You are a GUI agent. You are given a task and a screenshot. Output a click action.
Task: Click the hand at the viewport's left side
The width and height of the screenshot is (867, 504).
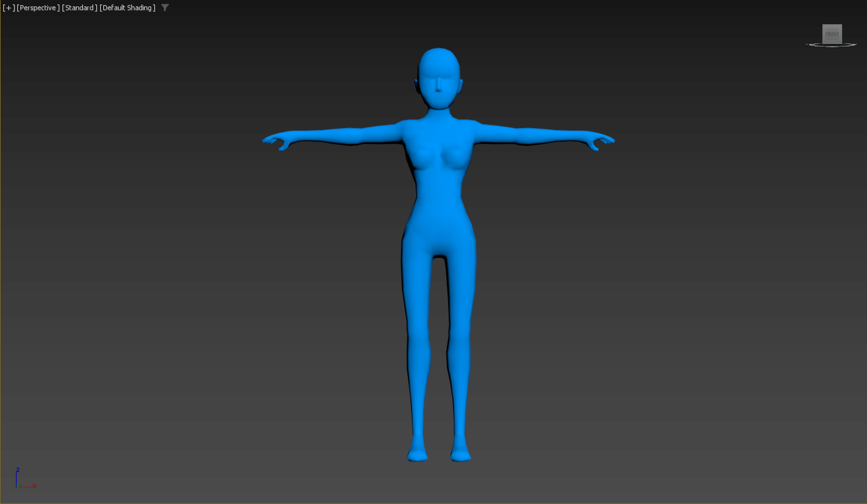277,141
